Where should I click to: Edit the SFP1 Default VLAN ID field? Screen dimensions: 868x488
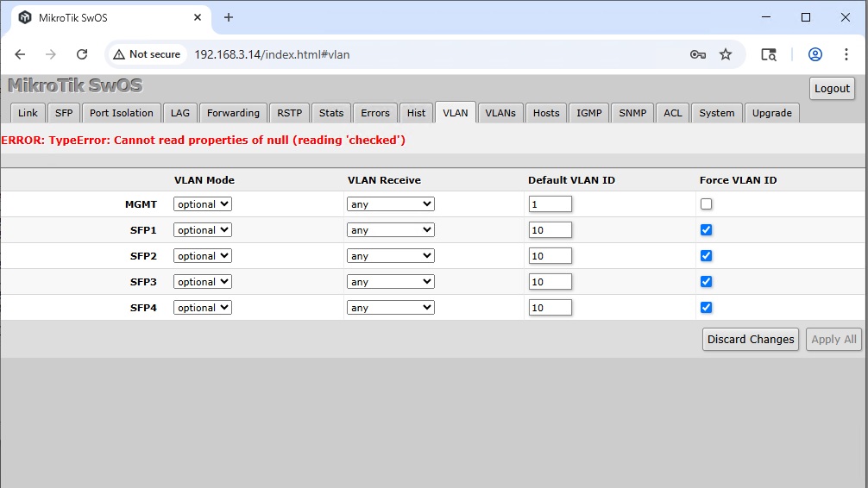pyautogui.click(x=550, y=230)
